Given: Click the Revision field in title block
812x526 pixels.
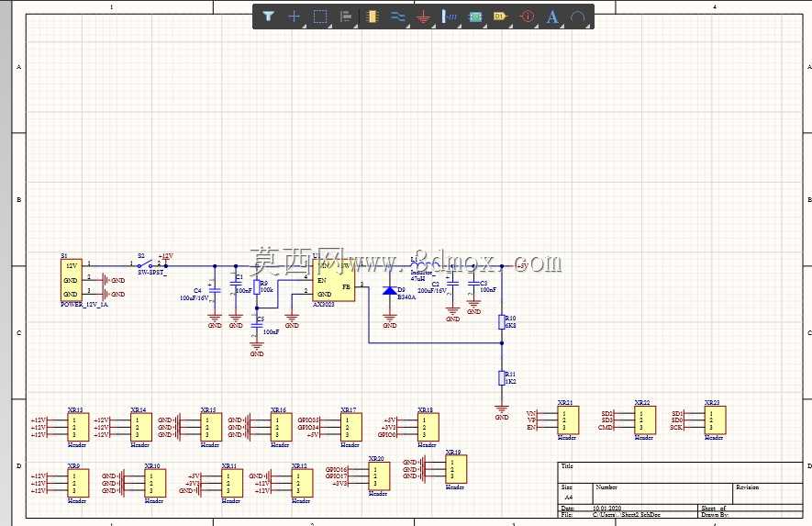Looking at the screenshot, I should (x=768, y=493).
